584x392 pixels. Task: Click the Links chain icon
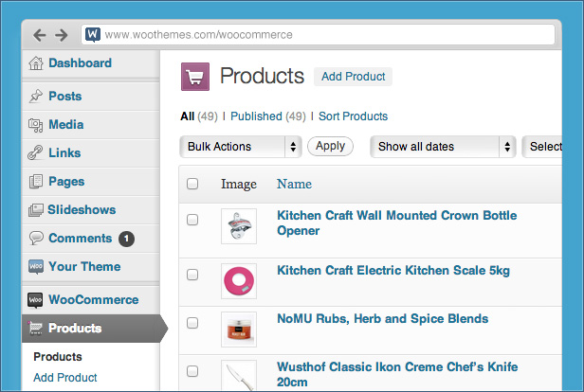point(35,152)
